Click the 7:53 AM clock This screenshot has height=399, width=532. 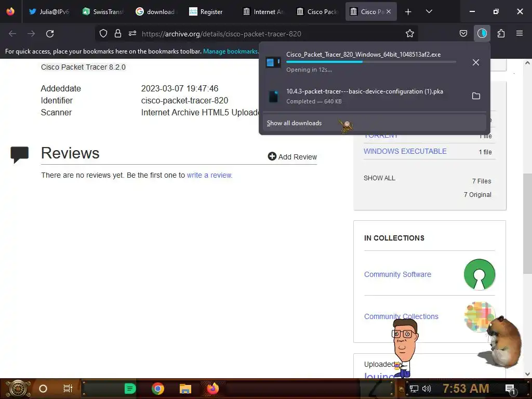click(x=466, y=388)
